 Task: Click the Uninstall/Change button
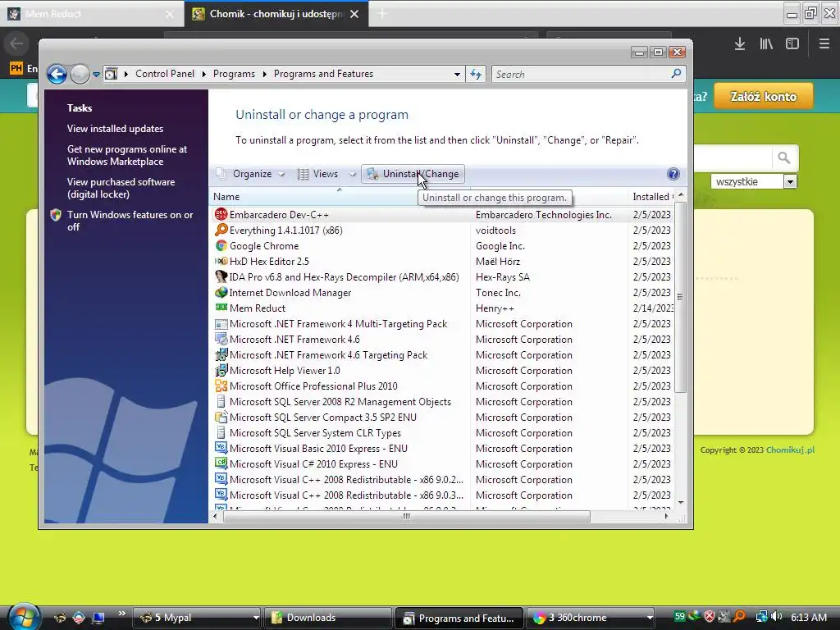coord(413,174)
